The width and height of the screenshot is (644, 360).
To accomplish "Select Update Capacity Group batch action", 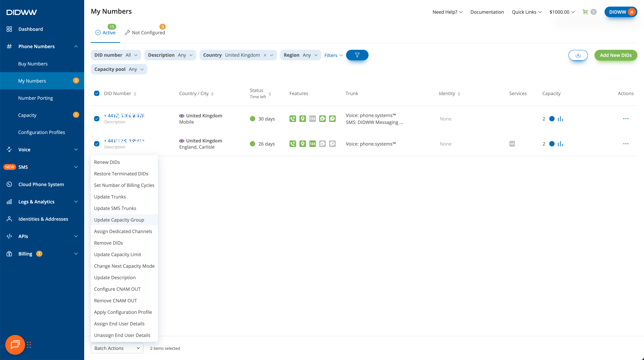I will 124,220.
